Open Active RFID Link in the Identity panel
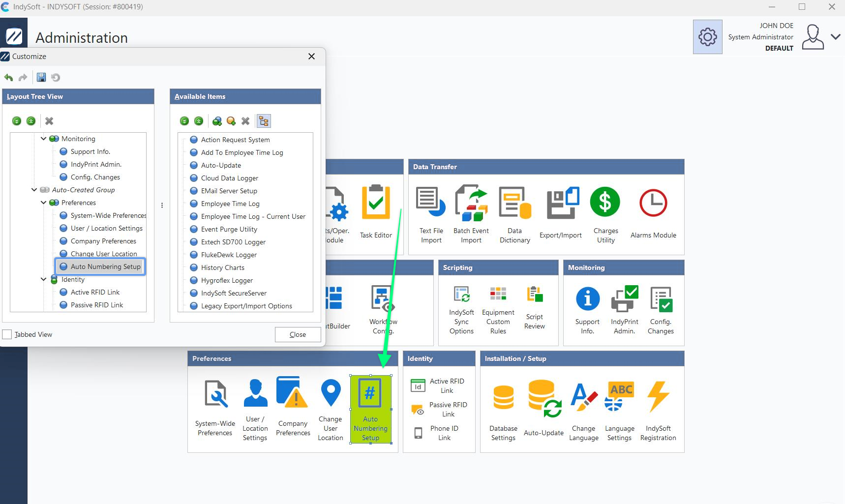 tap(438, 385)
